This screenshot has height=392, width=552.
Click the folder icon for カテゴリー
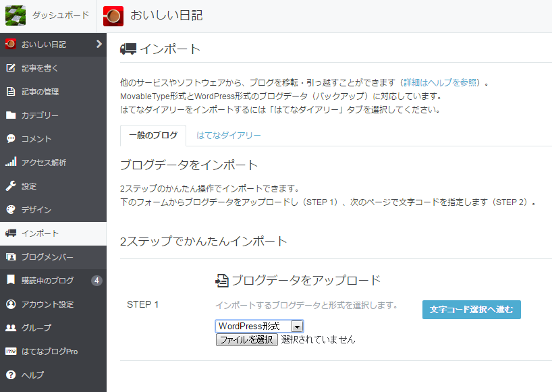pos(11,115)
